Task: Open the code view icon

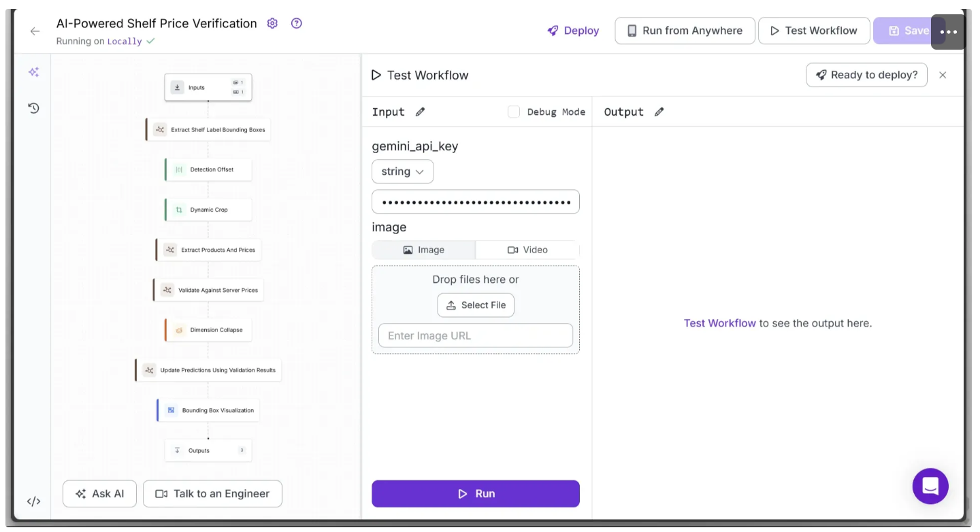Action: pos(33,501)
